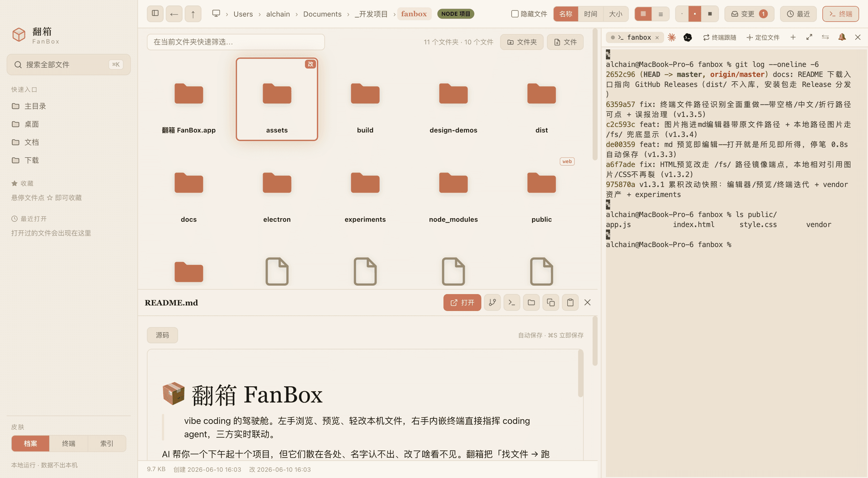The image size is (868, 478).
Task: Add a new terminal tab
Action: coord(793,37)
